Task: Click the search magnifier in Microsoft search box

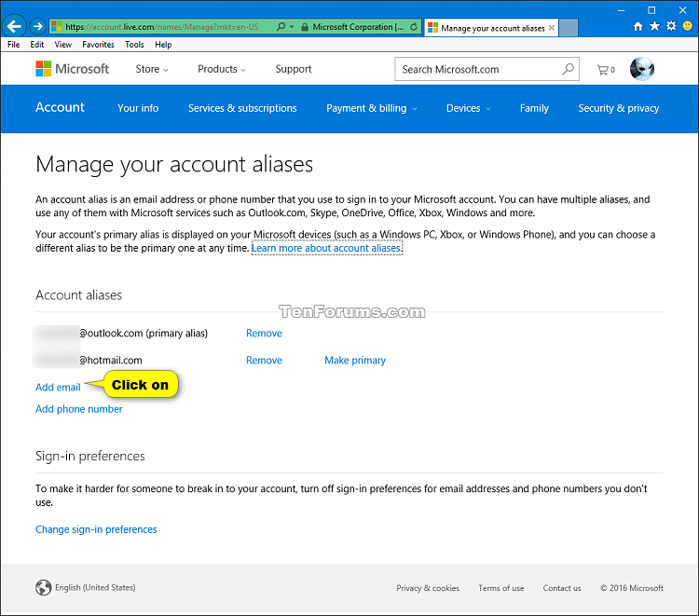Action: pos(568,69)
